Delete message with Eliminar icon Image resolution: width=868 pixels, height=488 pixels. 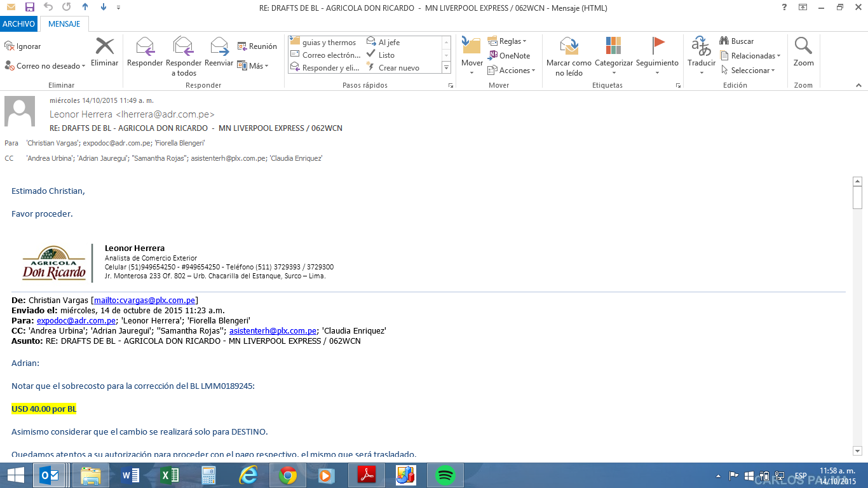click(105, 48)
